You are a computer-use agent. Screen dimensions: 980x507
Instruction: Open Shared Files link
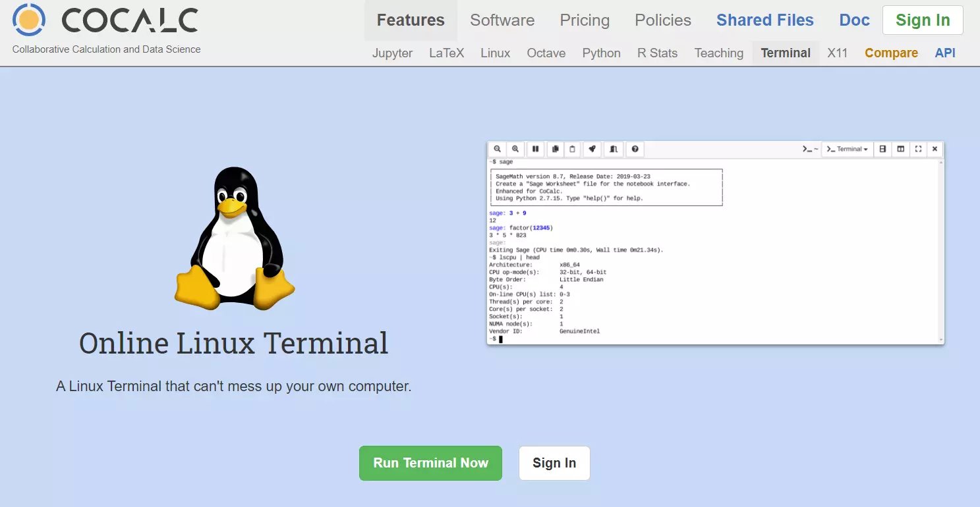(x=765, y=20)
